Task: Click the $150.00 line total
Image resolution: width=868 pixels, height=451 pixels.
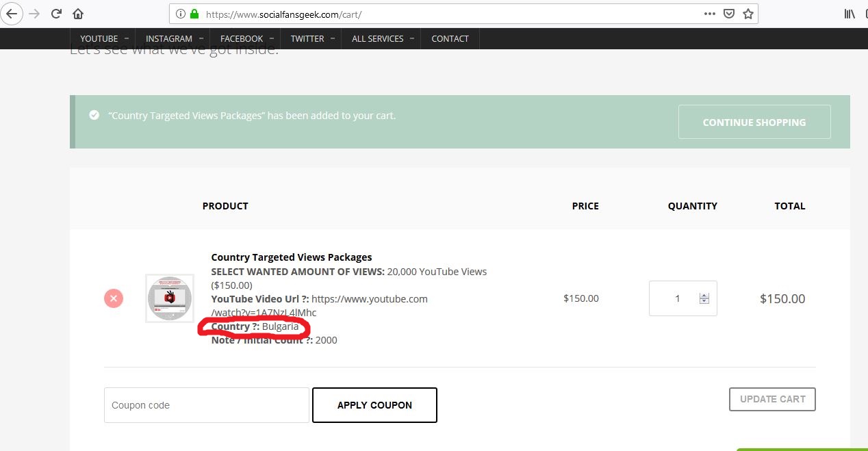Action: pos(782,298)
